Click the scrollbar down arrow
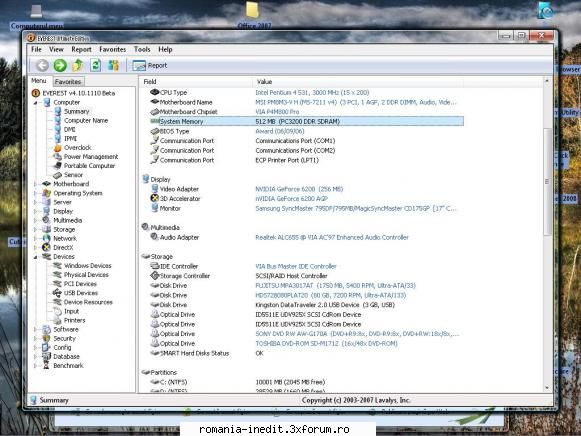The image size is (581, 436). (x=547, y=388)
